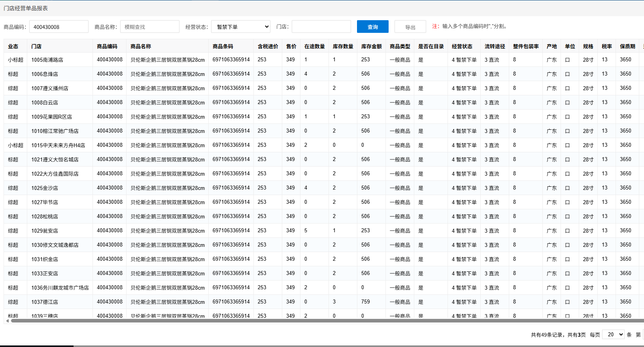
Task: Click the left arrow of horizontal scrollbar
Action: click(7, 321)
